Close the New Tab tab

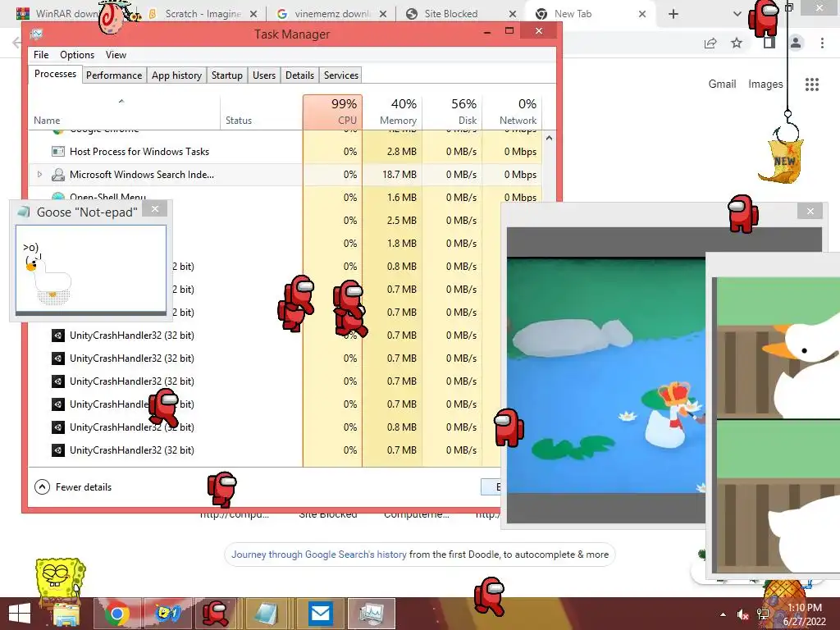(x=642, y=14)
